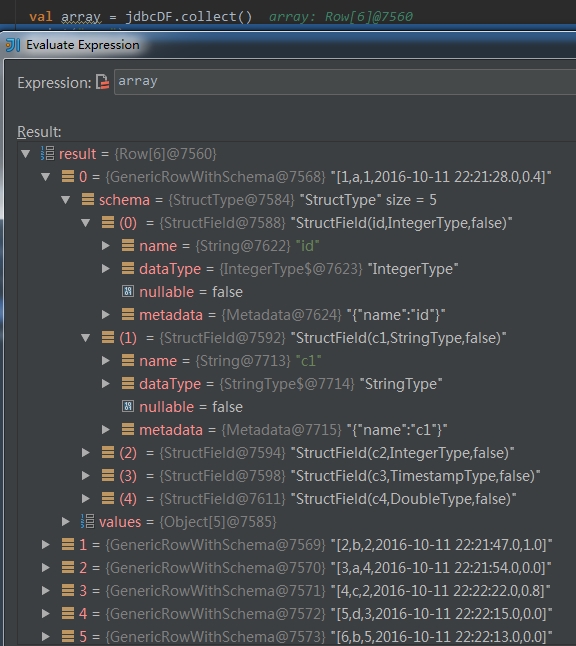Expand row 1 GenericRowWithSchema@7569
The image size is (576, 646).
coord(46,545)
